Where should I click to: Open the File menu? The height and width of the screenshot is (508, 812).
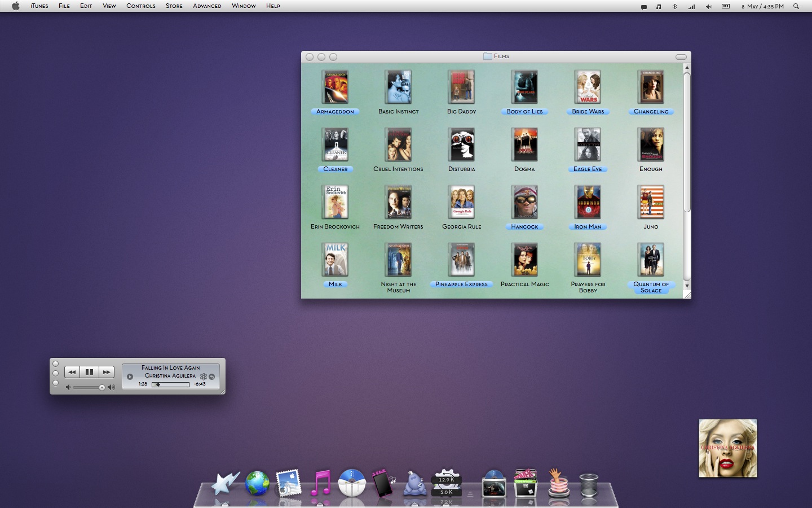[64, 6]
